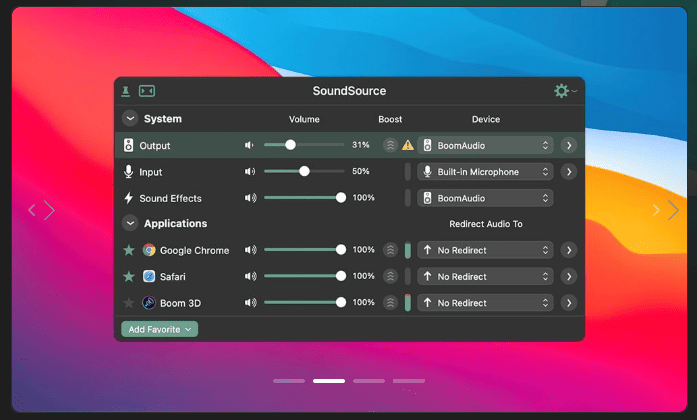Screen dimensions: 697x420
Task: Click the Google Chrome app icon
Action: 149,250
